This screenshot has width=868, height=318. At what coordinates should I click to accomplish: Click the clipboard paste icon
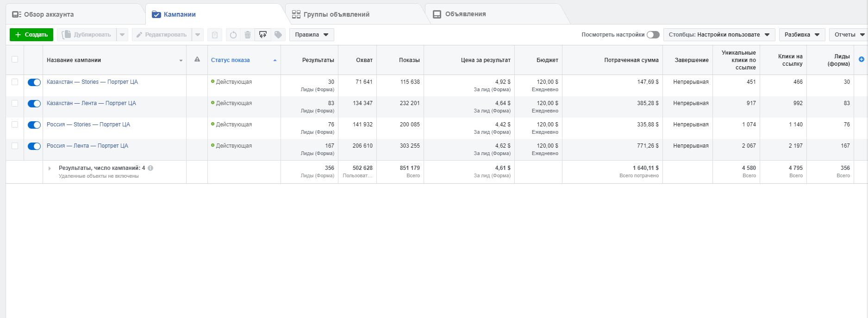click(x=215, y=35)
